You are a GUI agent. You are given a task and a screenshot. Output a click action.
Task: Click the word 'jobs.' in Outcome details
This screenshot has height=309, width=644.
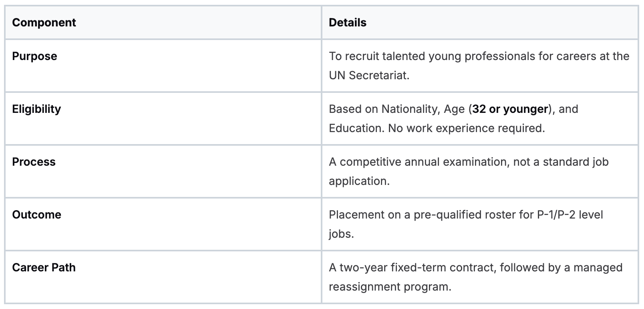(x=341, y=234)
